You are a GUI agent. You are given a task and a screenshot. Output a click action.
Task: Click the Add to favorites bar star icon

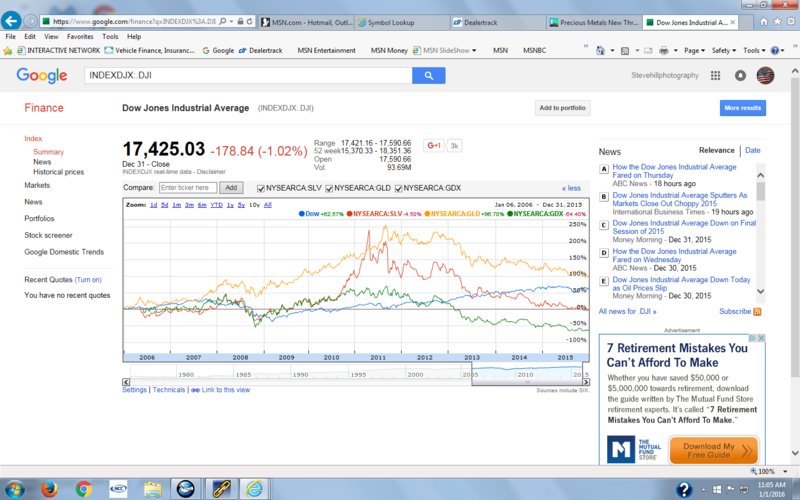[8, 51]
